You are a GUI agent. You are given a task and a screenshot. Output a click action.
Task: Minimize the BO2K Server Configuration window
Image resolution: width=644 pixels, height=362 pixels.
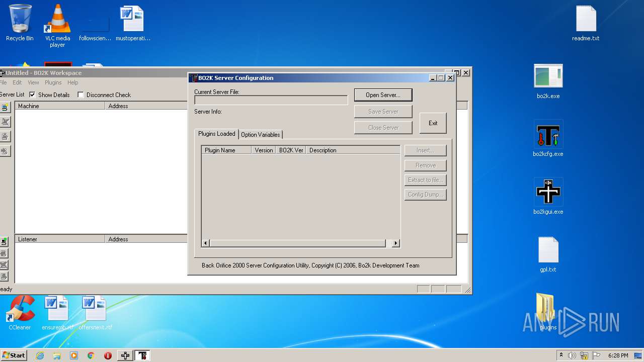coord(433,78)
